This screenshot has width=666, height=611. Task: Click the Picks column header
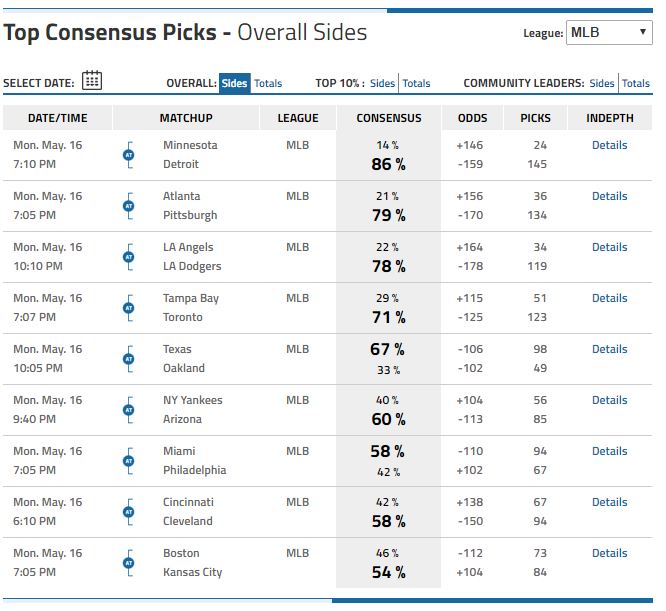535,118
